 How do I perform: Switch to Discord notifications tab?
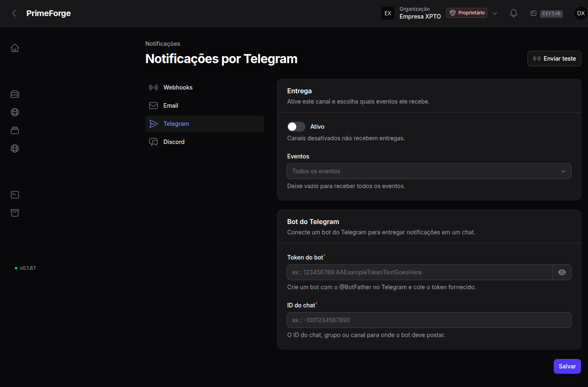point(205,142)
